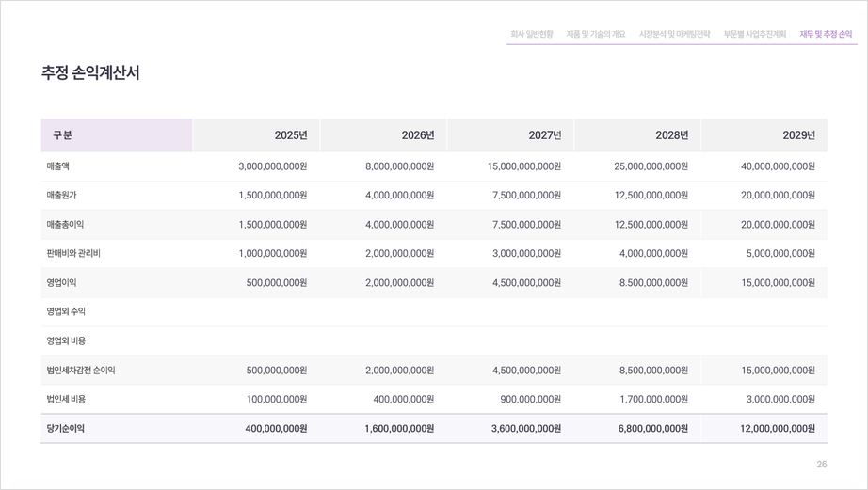The width and height of the screenshot is (868, 490).
Task: Click 당기순이익 value 3,600,000,000원
Action: tap(526, 428)
